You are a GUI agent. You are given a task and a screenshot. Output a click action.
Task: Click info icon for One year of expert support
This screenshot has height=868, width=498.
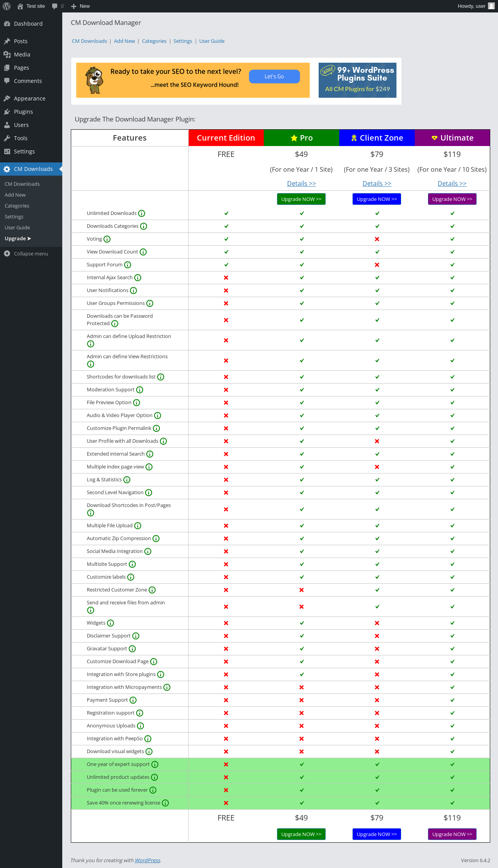tap(155, 764)
